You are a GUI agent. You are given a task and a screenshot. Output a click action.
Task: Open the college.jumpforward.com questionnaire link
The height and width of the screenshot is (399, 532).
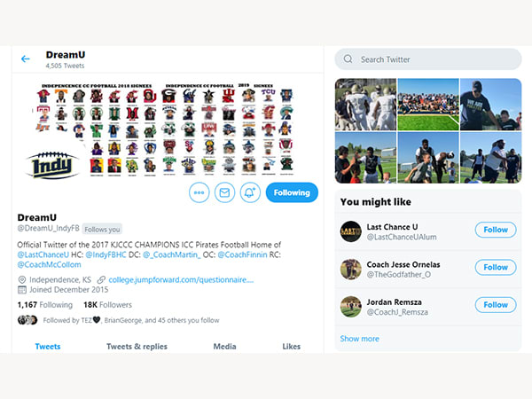click(x=181, y=280)
